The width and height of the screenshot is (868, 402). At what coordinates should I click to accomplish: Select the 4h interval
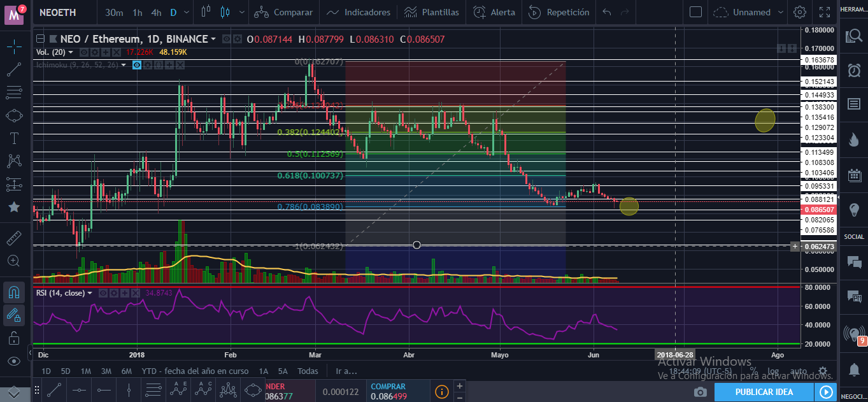pos(156,12)
